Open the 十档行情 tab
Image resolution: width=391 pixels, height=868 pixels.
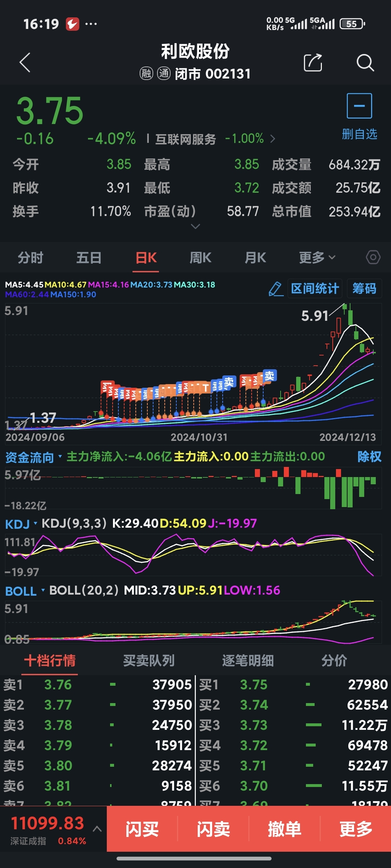point(50,661)
